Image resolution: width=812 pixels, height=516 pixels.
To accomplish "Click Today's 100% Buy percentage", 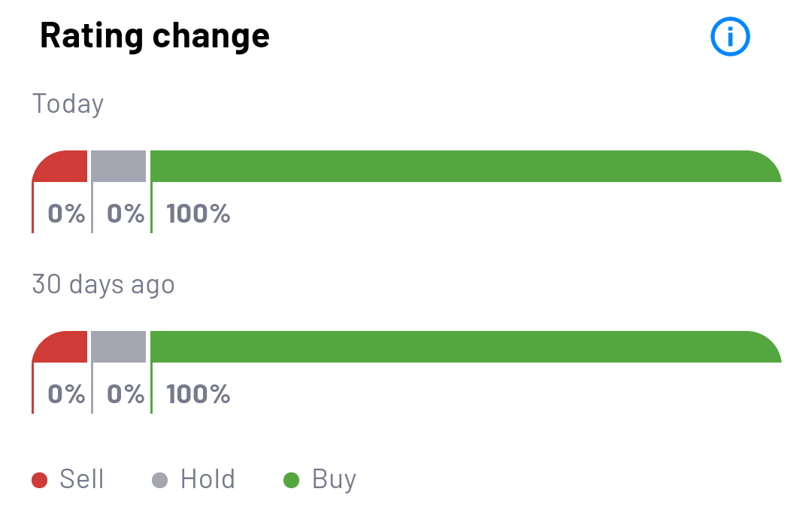I will tap(198, 214).
